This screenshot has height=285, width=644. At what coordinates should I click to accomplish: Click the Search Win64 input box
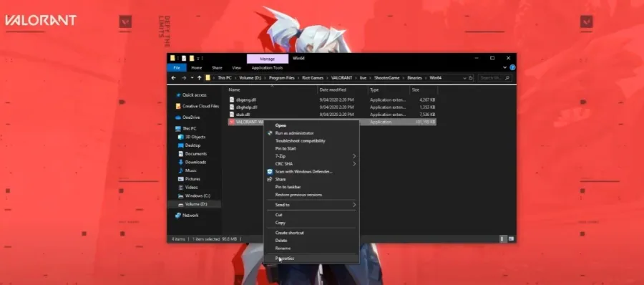point(492,78)
